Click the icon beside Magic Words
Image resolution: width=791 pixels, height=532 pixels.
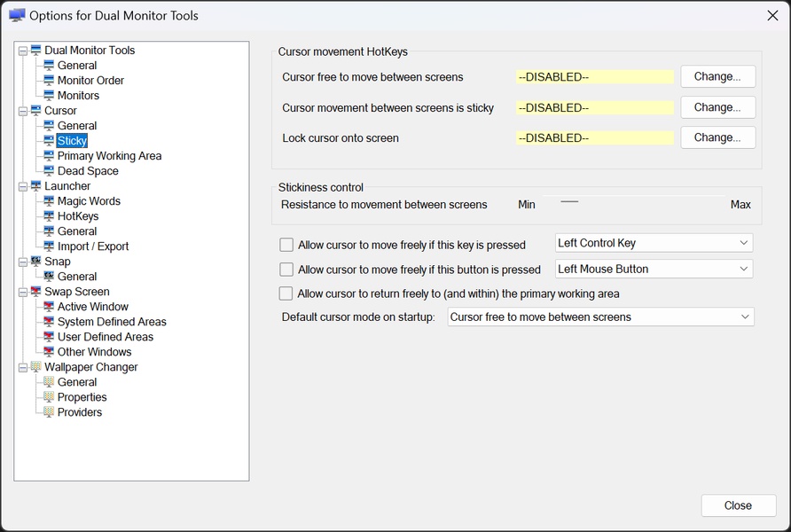pos(49,201)
